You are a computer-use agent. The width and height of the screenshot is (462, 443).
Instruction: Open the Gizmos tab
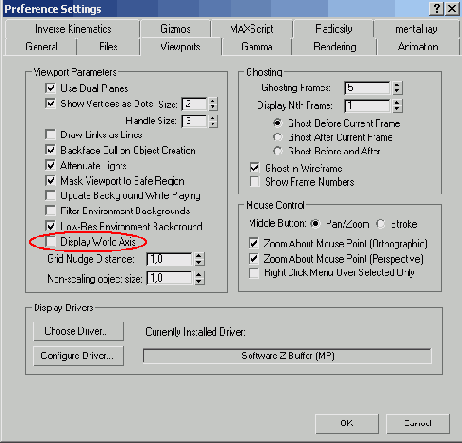click(x=175, y=29)
